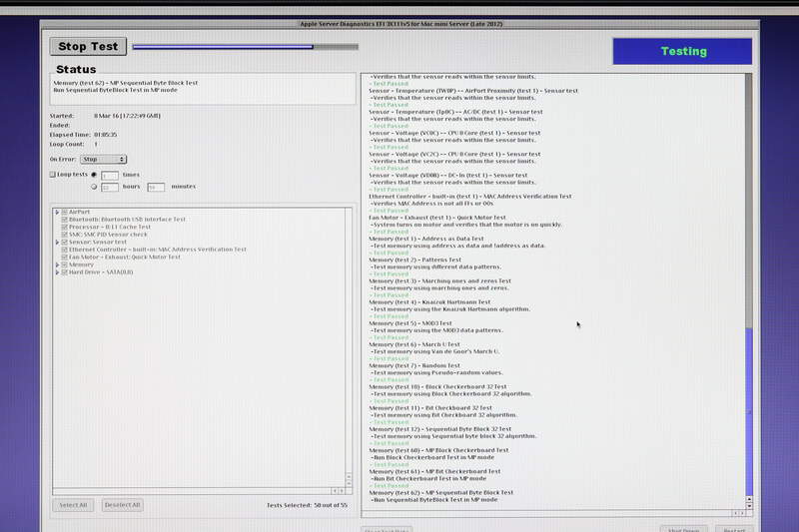Expand the Sensor test group
Screen dimensions: 799x532
coord(58,242)
